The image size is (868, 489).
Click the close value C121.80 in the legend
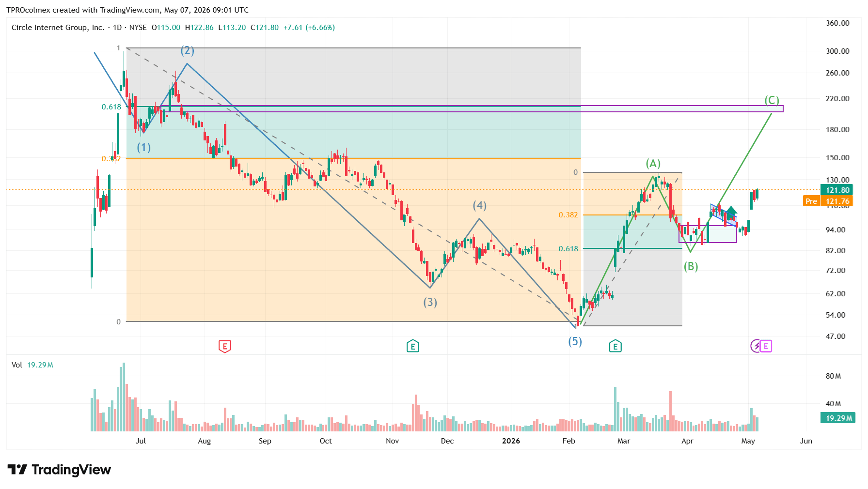[265, 28]
